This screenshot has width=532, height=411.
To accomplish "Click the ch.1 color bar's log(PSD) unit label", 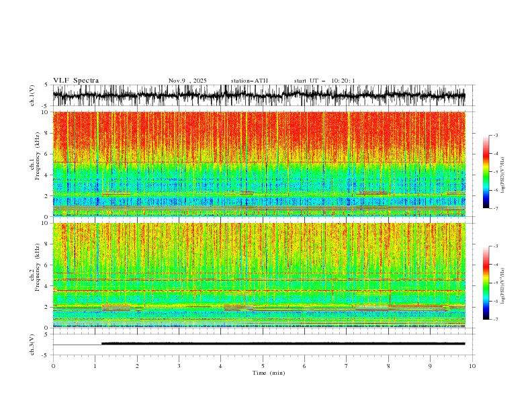I will tap(503, 175).
